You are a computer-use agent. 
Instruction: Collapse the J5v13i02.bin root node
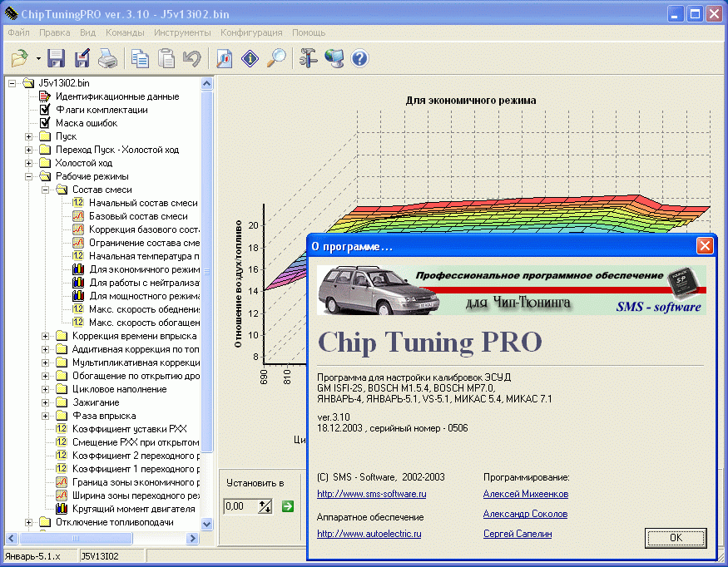pos(12,83)
